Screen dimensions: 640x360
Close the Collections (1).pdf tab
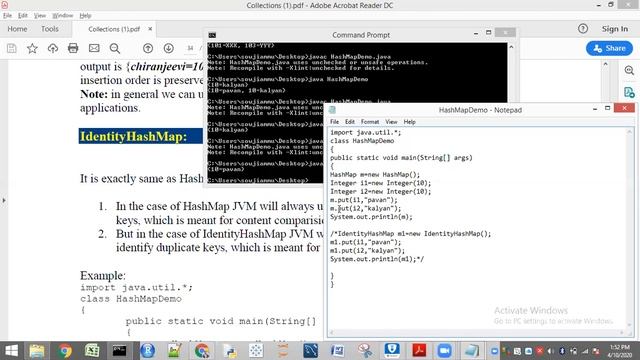click(x=150, y=29)
